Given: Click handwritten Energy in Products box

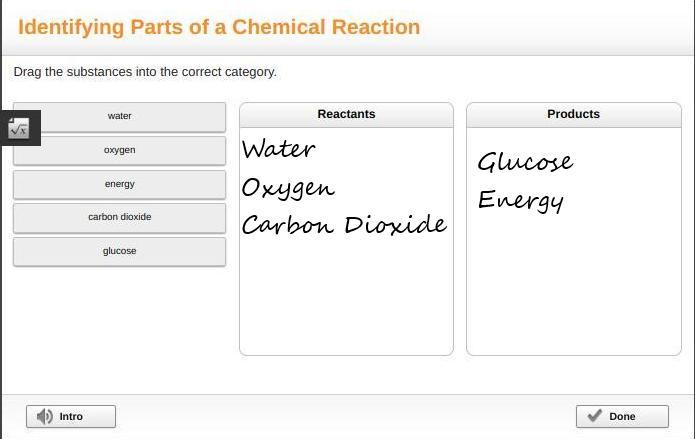Looking at the screenshot, I should point(520,199).
